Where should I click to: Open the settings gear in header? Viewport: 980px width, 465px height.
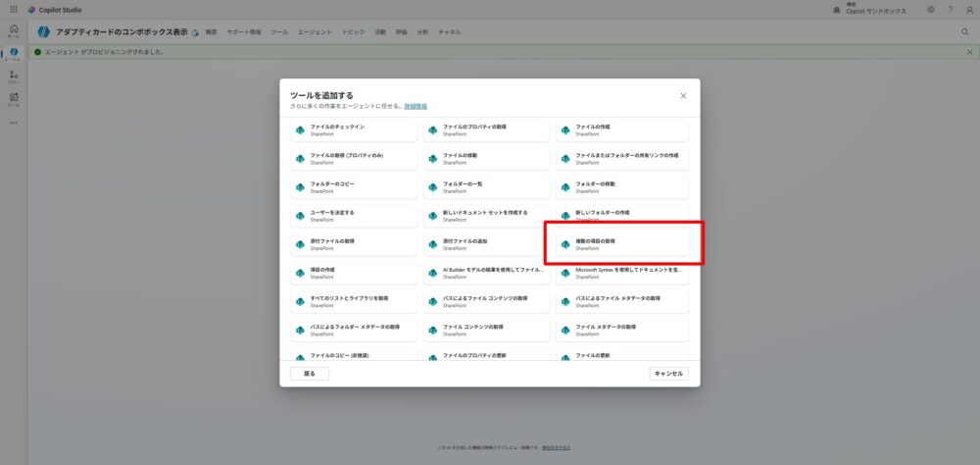(930, 9)
